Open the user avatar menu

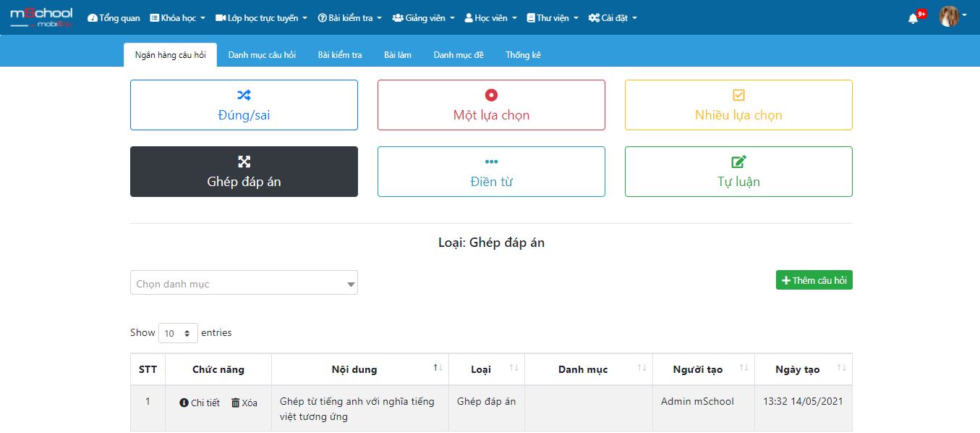(x=952, y=16)
